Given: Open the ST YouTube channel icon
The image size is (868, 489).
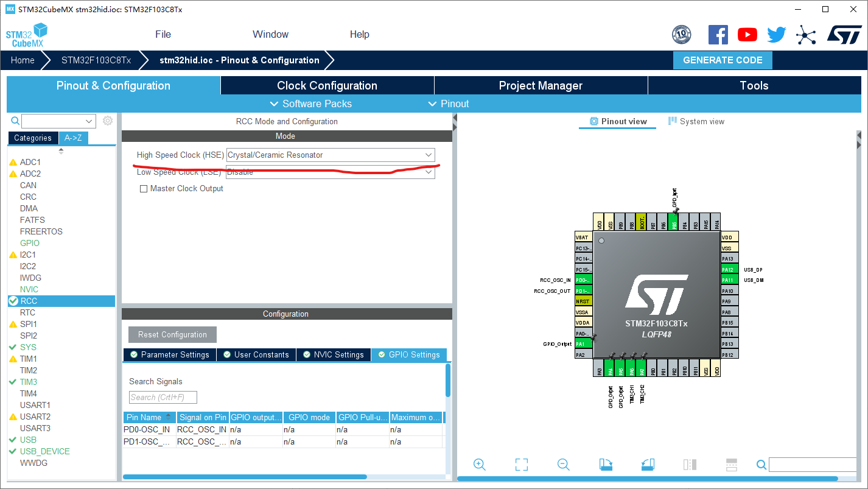Looking at the screenshot, I should tap(747, 35).
